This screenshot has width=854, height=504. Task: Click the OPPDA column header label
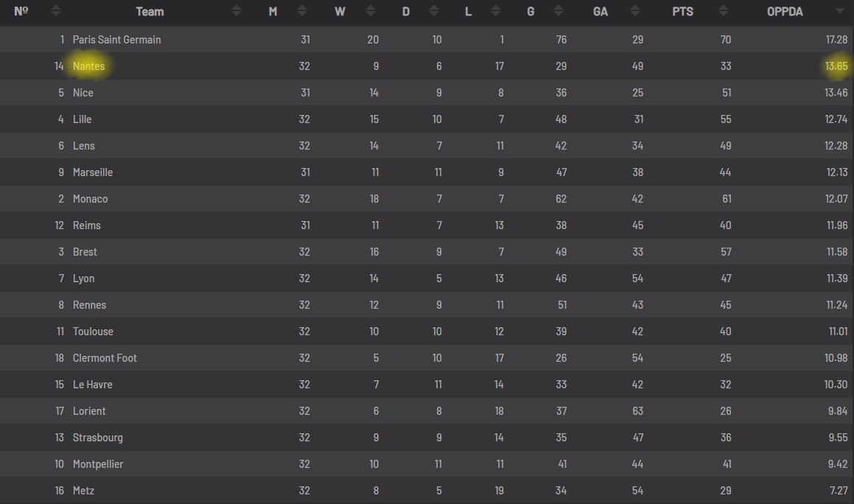point(785,12)
